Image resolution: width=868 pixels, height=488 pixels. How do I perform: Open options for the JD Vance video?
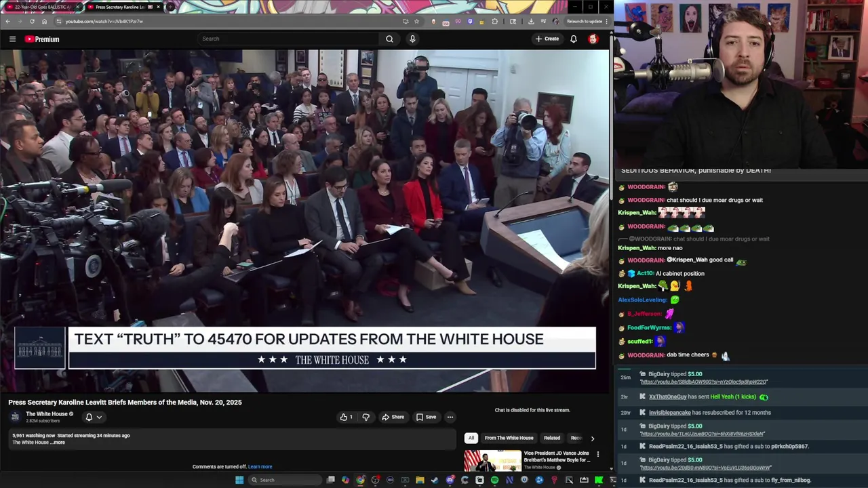tap(597, 453)
